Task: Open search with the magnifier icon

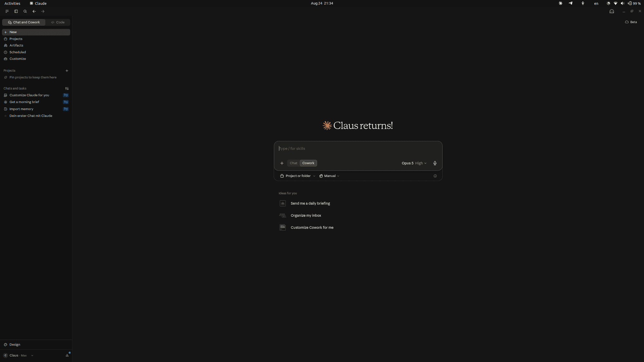Action: pos(25,11)
